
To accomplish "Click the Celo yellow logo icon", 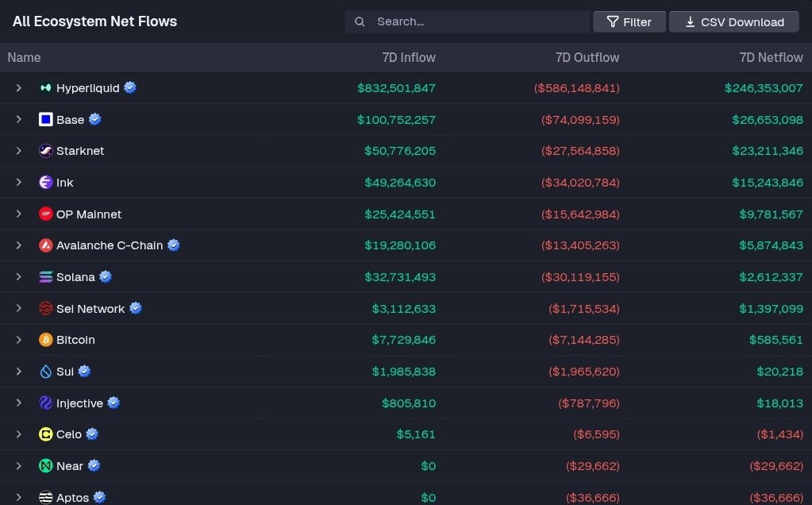I will [45, 434].
